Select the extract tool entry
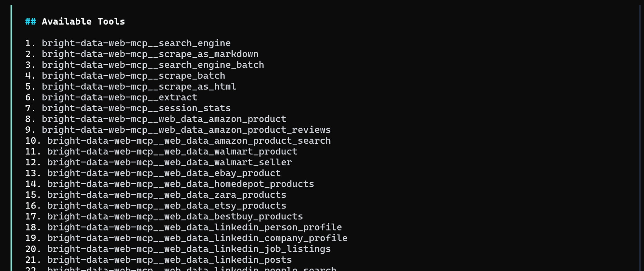Screen dimensions: 644x271 [x=119, y=97]
